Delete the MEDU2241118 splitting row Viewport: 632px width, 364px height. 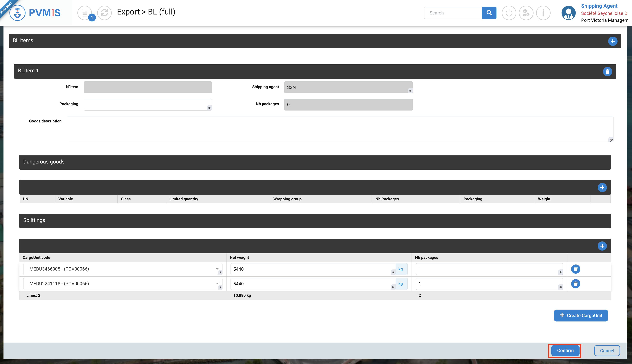pos(576,284)
